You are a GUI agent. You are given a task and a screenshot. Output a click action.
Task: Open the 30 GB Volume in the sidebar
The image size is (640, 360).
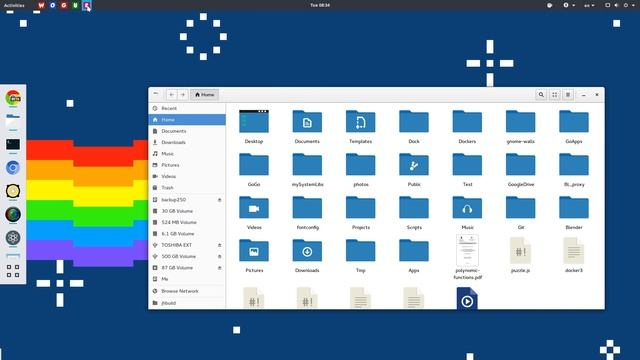(187, 211)
